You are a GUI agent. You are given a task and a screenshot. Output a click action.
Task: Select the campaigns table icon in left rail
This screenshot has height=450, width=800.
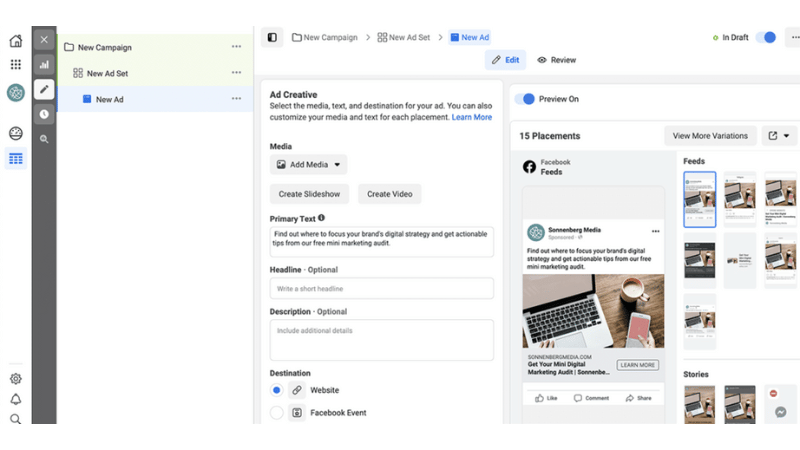coord(16,159)
